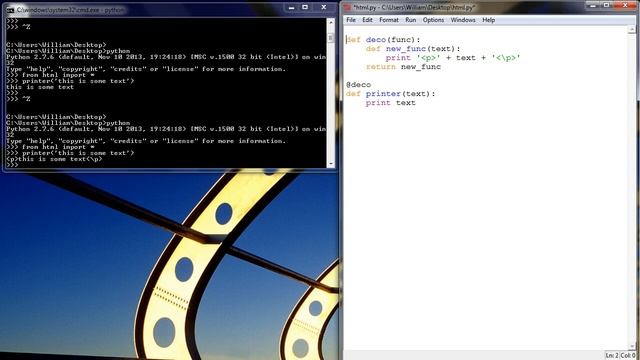This screenshot has height=360, width=640.
Task: Click 'def printer(text):' line in editor
Action: (x=391, y=93)
